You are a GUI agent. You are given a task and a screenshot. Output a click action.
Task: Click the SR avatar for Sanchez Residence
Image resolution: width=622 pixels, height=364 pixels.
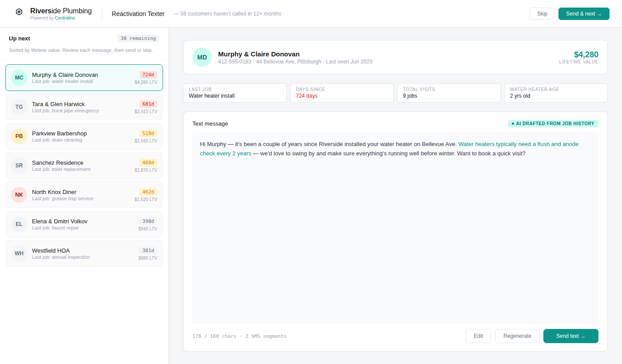click(19, 166)
